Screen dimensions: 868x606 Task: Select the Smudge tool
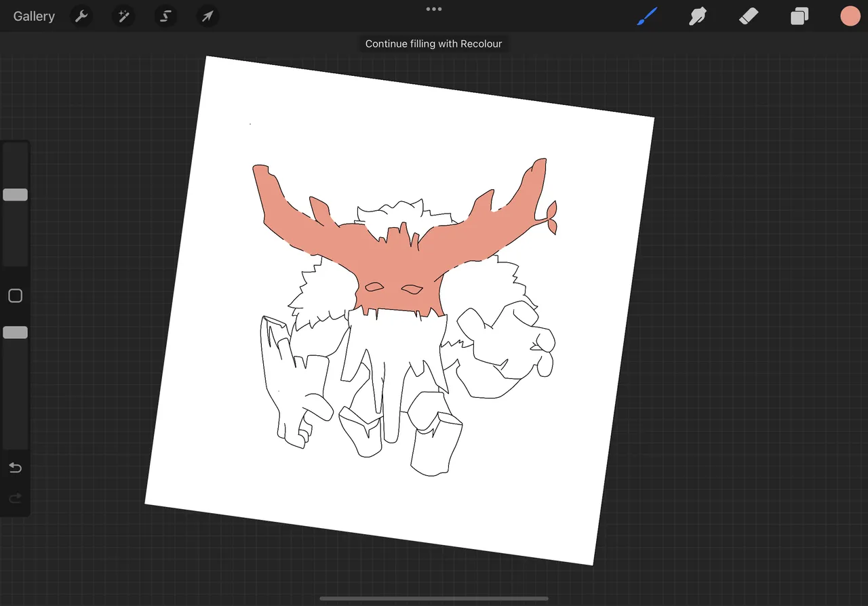(x=698, y=16)
